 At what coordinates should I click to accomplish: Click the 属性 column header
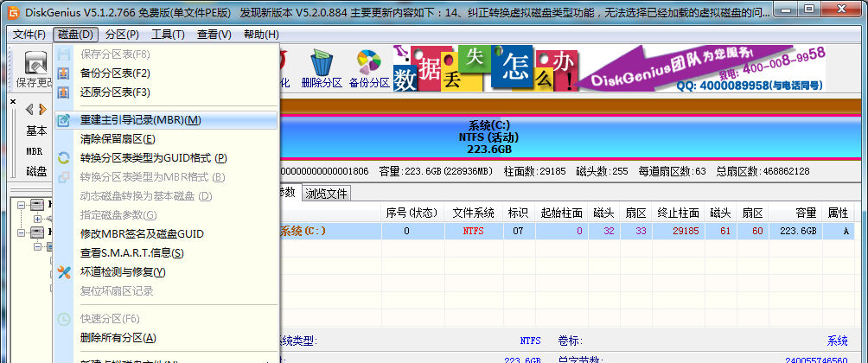838,213
